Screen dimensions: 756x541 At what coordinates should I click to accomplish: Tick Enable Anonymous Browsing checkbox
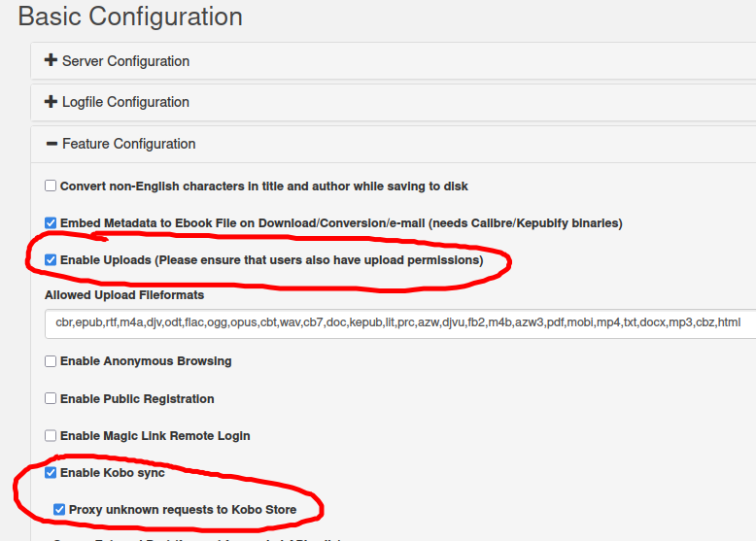51,360
